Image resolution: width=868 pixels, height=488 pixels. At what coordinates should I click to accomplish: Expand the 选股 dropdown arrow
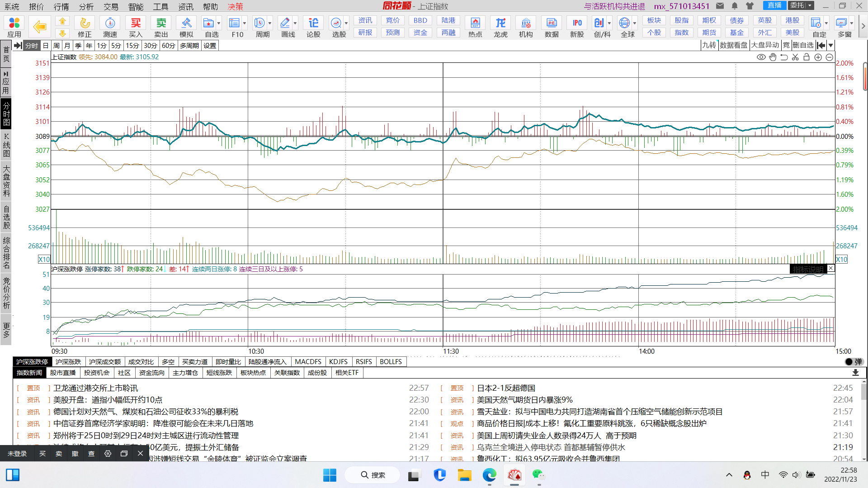[x=346, y=23]
